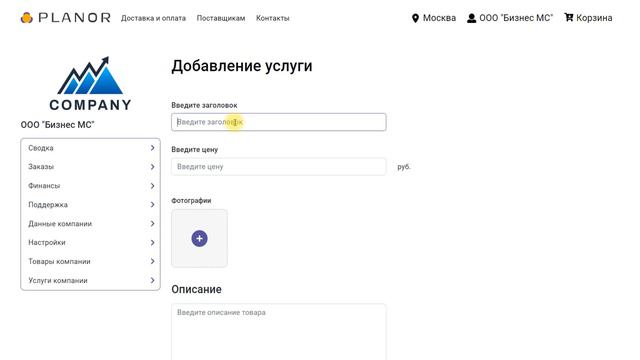The height and width of the screenshot is (360, 640).
Task: Expand Данные компании chevron arrow
Action: [152, 224]
